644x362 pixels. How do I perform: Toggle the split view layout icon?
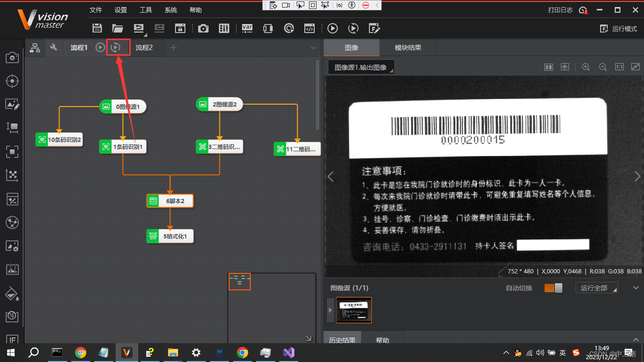point(548,67)
